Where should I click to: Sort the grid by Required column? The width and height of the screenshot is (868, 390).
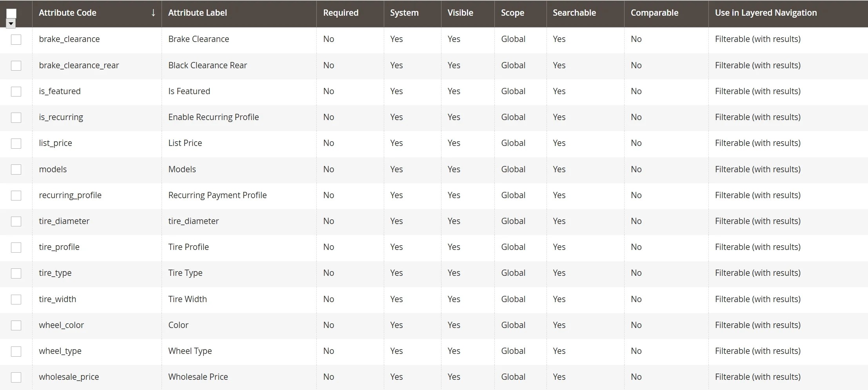[341, 13]
